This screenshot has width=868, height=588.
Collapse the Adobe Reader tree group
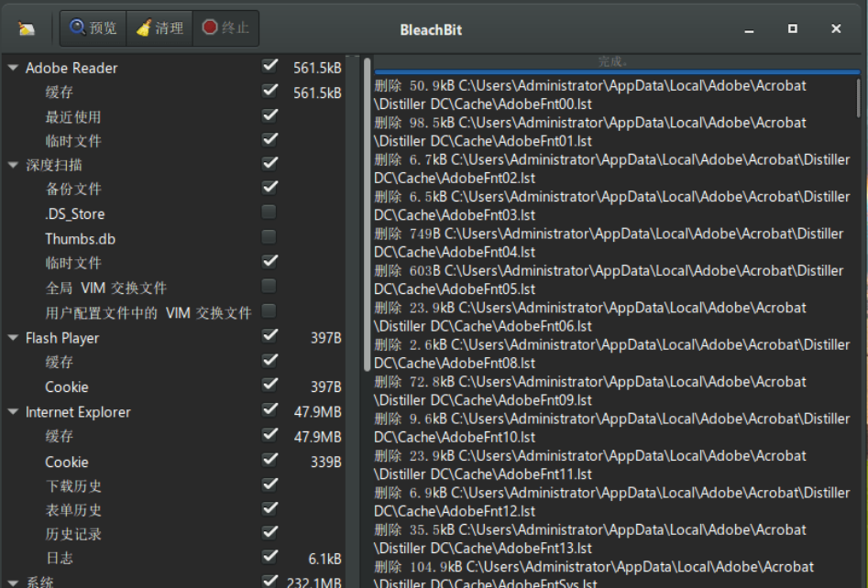click(13, 68)
